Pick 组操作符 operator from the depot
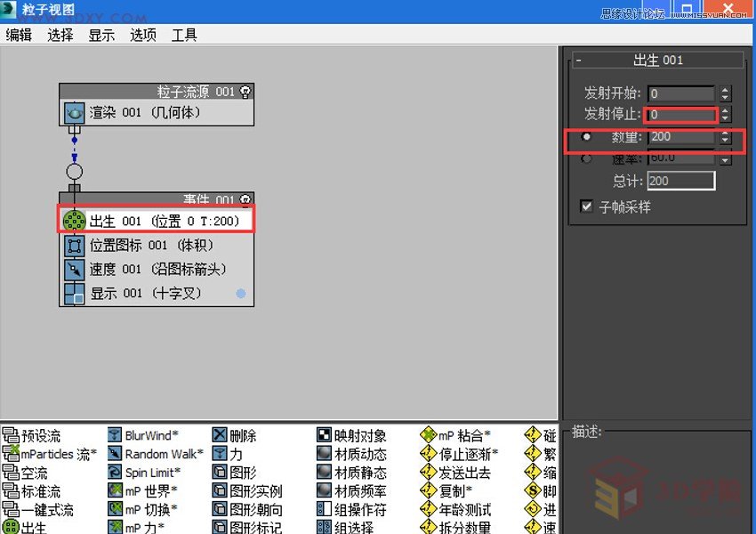Image resolution: width=756 pixels, height=534 pixels. point(352,509)
